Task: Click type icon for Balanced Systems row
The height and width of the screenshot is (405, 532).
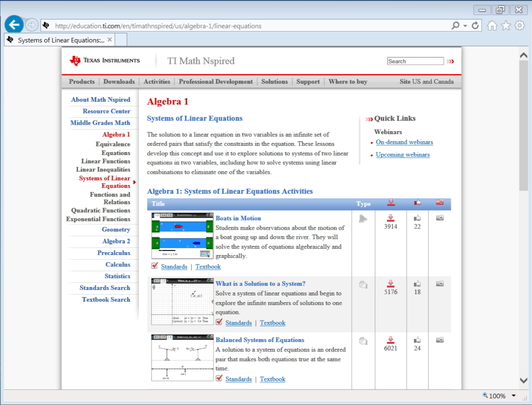Action: tap(363, 341)
